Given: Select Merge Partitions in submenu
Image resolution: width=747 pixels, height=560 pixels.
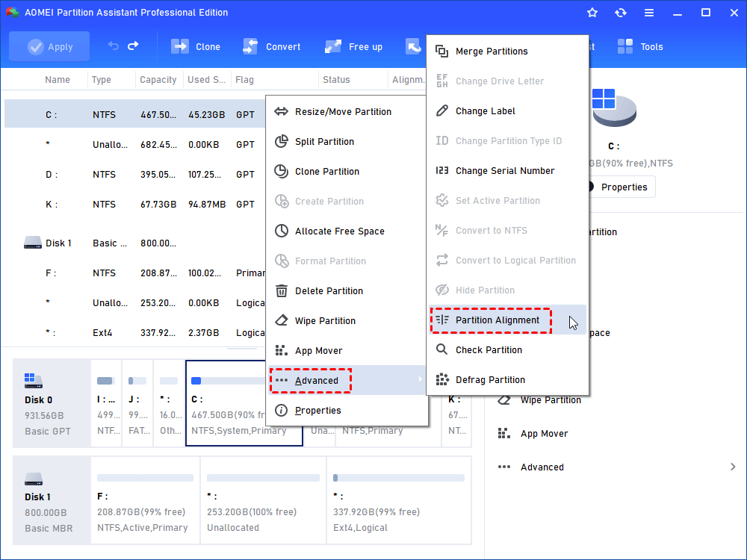Looking at the screenshot, I should 507,51.
